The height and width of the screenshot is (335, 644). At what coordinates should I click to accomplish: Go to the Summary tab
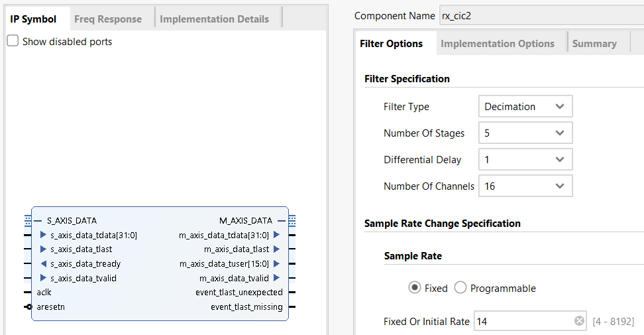click(594, 44)
